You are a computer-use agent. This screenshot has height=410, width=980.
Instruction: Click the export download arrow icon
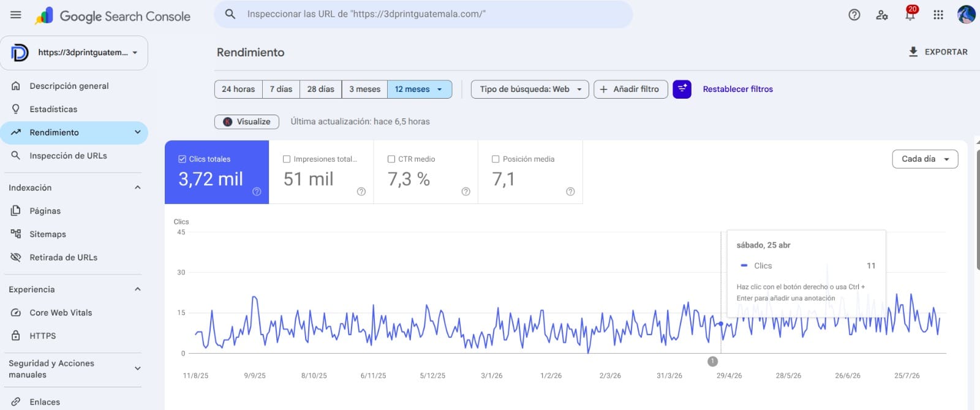pyautogui.click(x=913, y=52)
